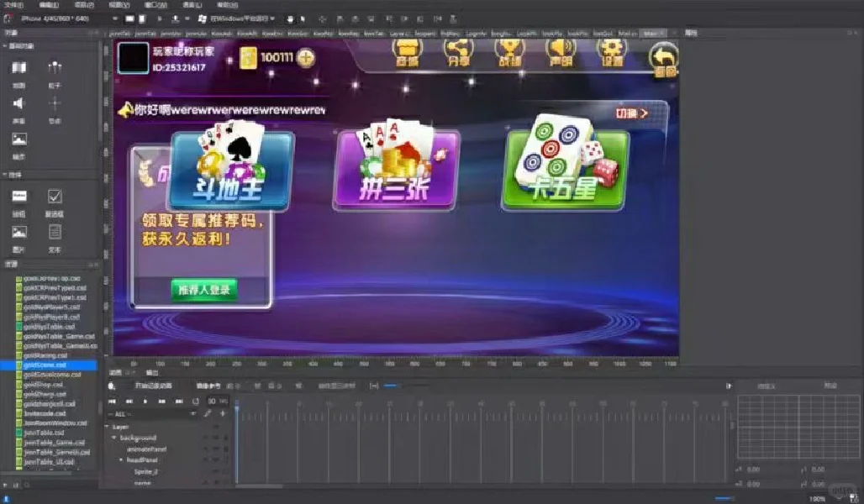Click the 返回 back arrow on canvas

pyautogui.click(x=663, y=60)
